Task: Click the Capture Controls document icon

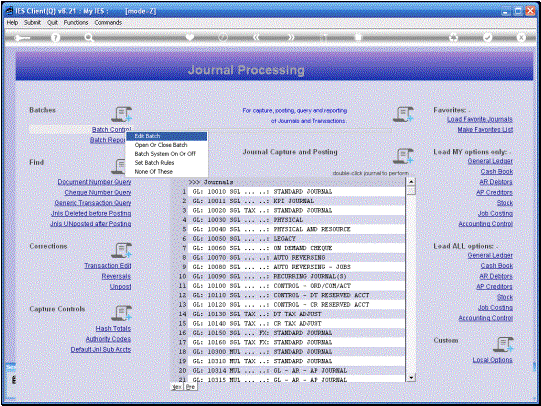Action: tap(121, 313)
